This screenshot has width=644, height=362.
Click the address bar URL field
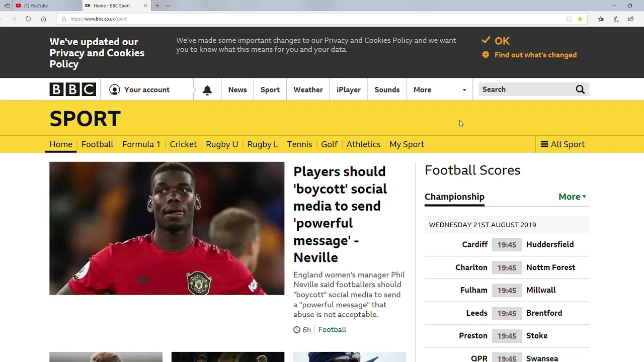click(x=322, y=19)
